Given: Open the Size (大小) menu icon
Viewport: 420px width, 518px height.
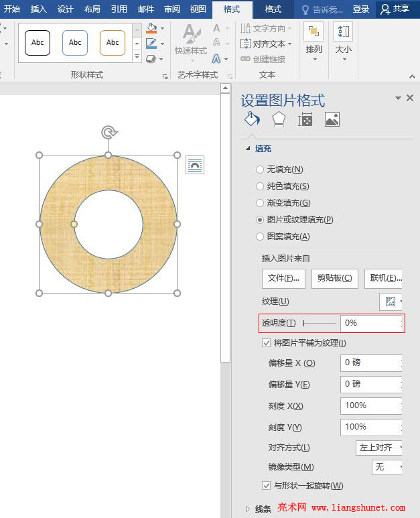Looking at the screenshot, I should pos(343,32).
